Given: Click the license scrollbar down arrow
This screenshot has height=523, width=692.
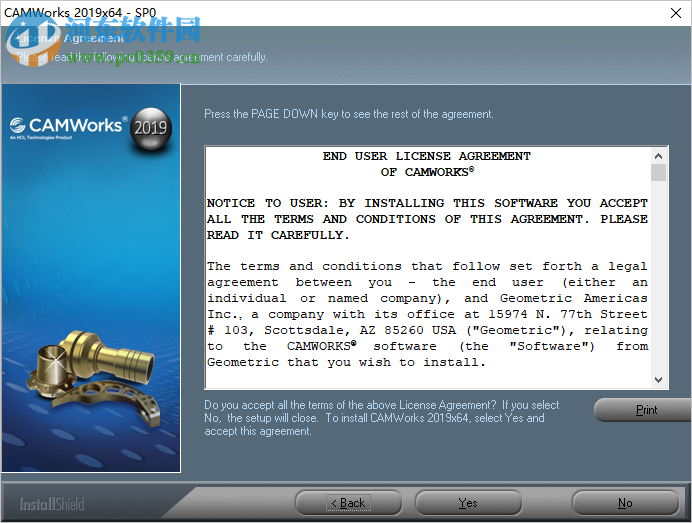Looking at the screenshot, I should (658, 380).
